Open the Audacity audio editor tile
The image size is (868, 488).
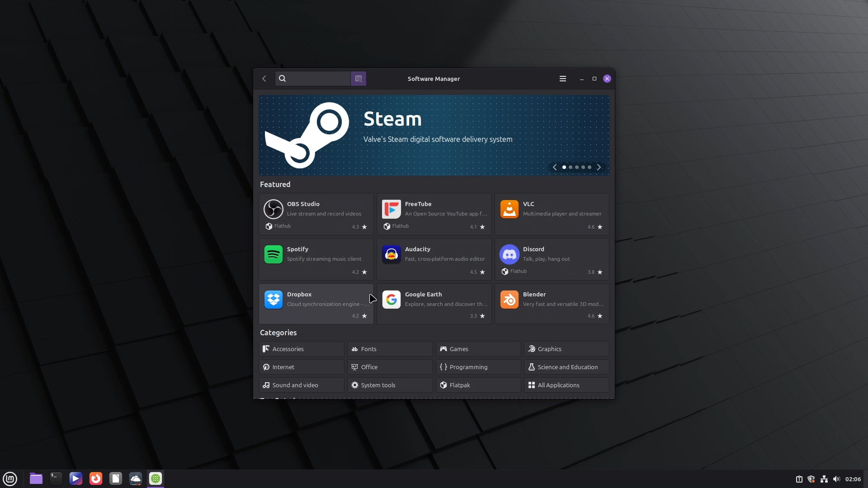(434, 259)
